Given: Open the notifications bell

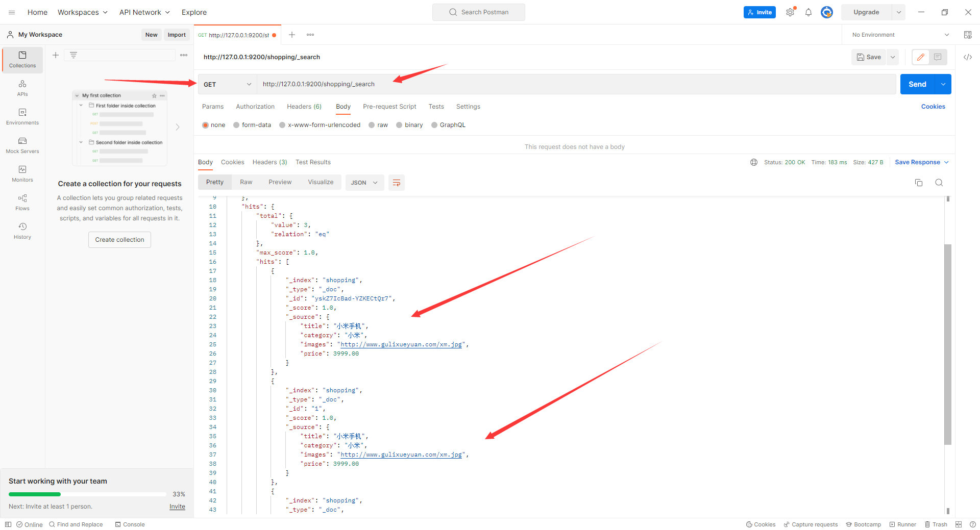Looking at the screenshot, I should pyautogui.click(x=808, y=12).
